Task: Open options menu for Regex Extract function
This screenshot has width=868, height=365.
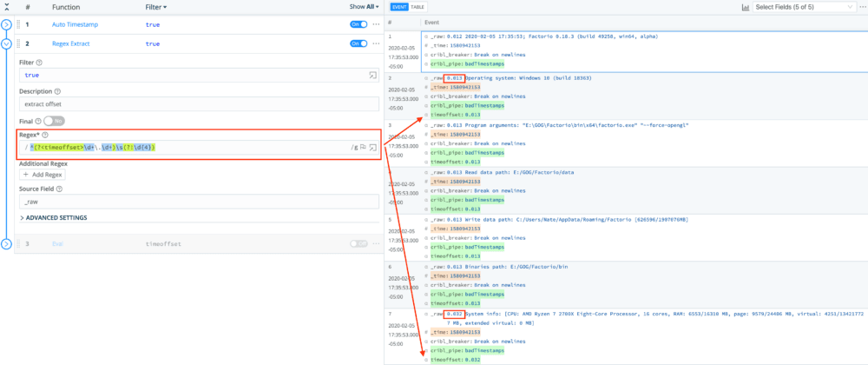Action: click(376, 43)
